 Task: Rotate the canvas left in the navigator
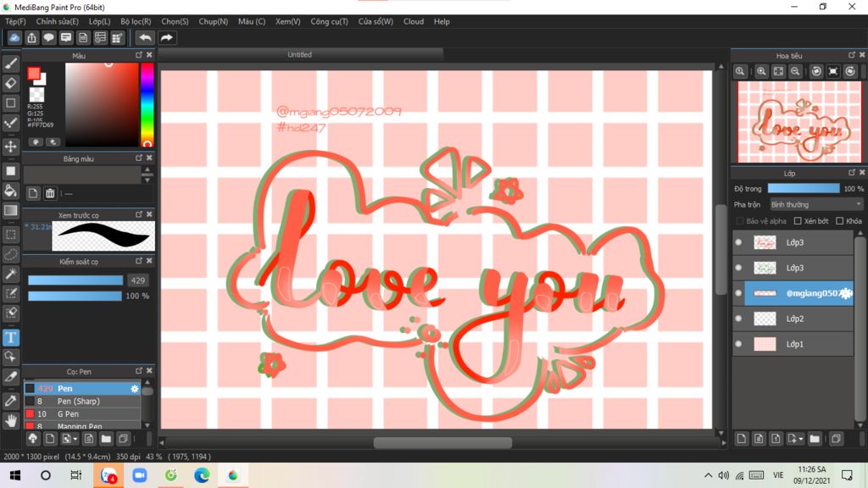[x=816, y=71]
